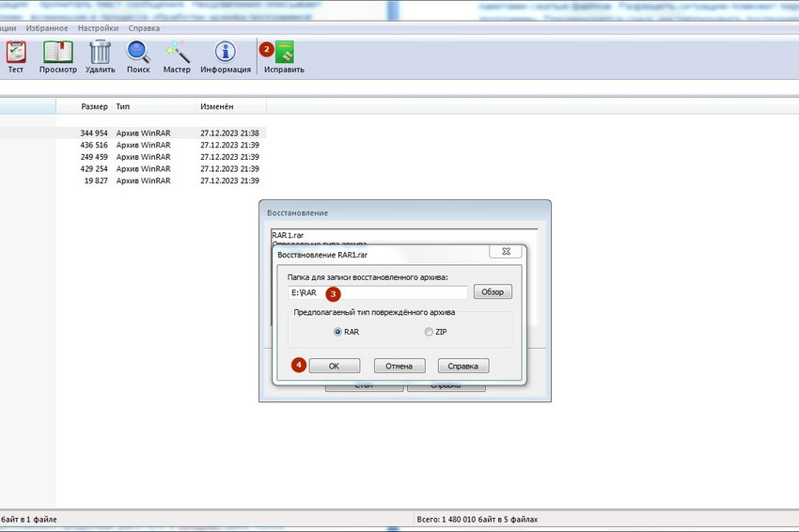Click the Справка button in dialog
Image resolution: width=799 pixels, height=532 pixels.
coord(463,366)
